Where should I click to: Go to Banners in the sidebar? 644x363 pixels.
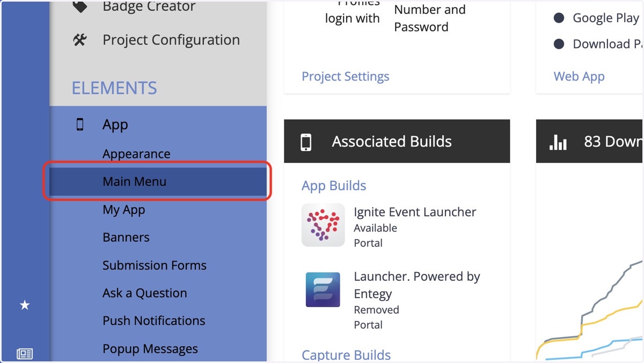[126, 237]
